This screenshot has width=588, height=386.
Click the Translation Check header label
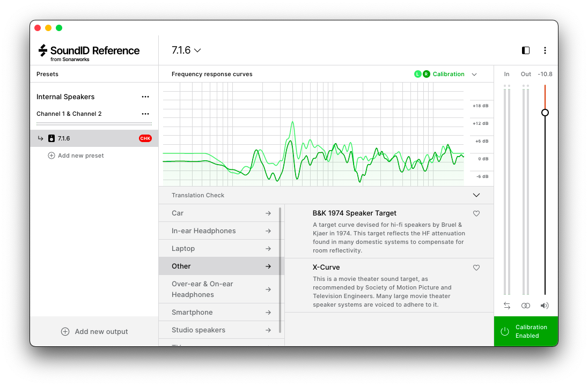pyautogui.click(x=198, y=195)
